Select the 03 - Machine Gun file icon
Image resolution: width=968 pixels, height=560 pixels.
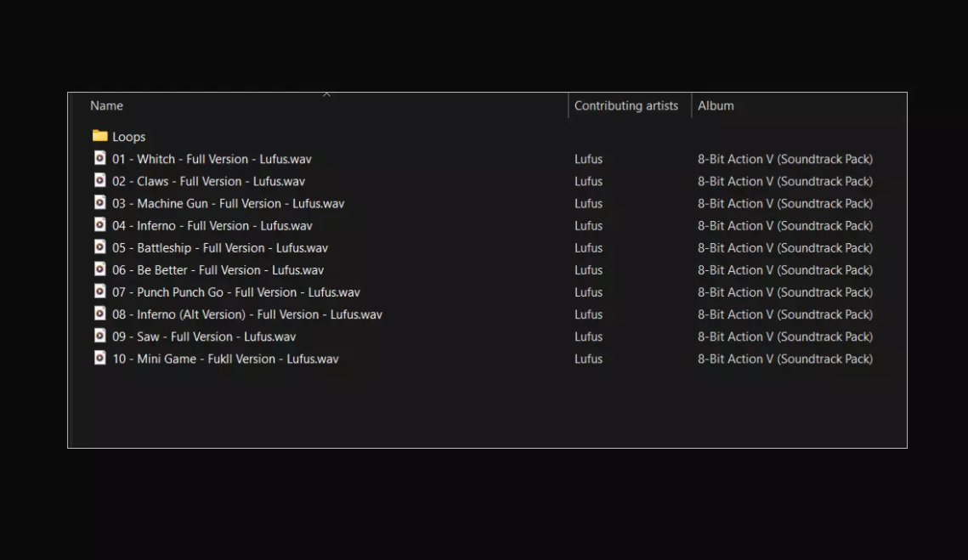100,202
